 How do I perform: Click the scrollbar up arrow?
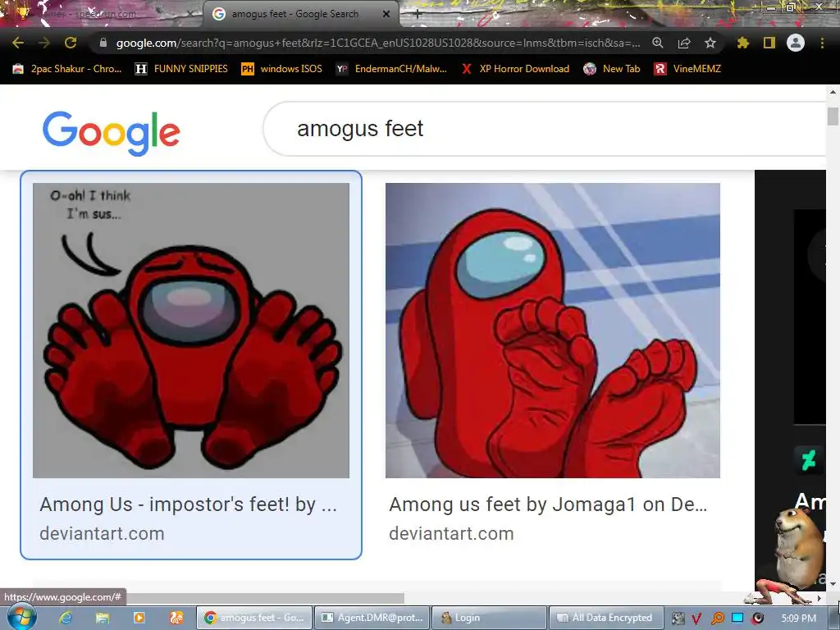tap(833, 92)
